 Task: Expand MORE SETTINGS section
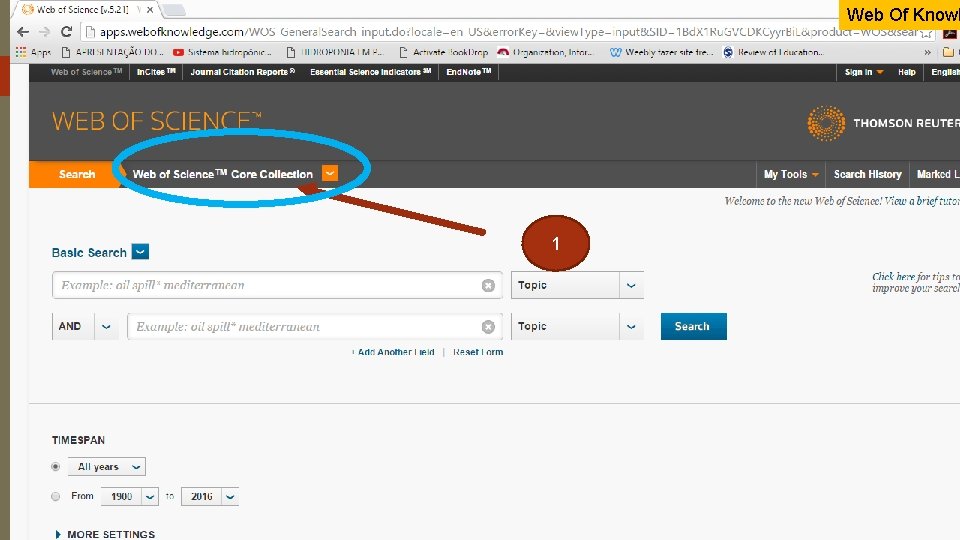105,534
